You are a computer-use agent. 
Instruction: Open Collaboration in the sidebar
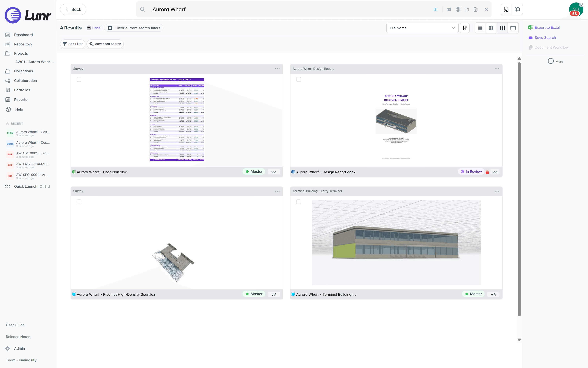pos(25,81)
